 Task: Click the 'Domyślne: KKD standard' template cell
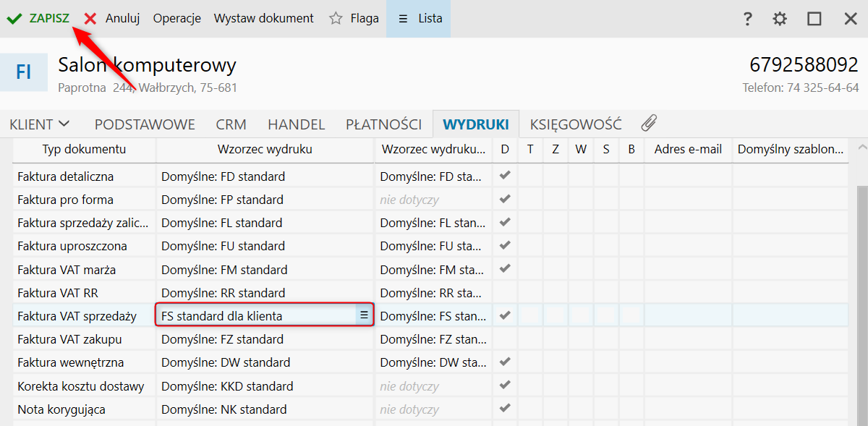pyautogui.click(x=265, y=385)
